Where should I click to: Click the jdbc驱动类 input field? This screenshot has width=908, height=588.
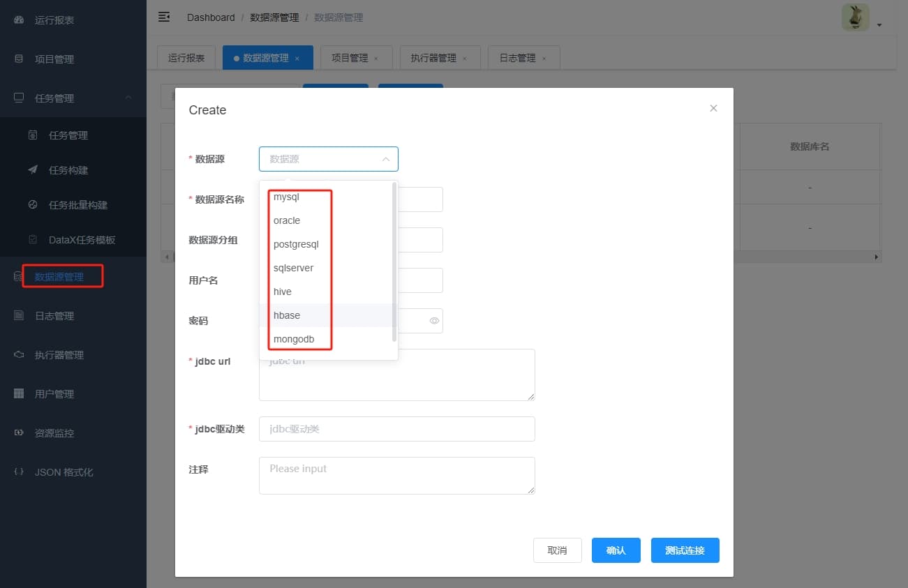pyautogui.click(x=396, y=429)
